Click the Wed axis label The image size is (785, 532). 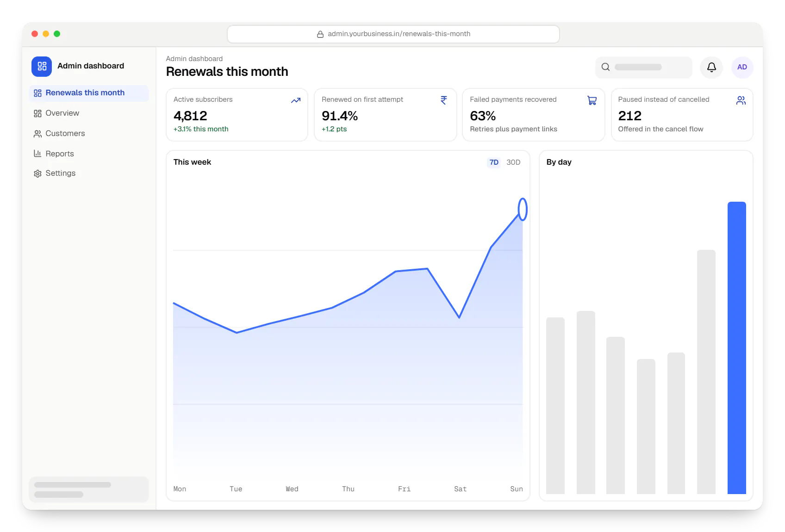(x=292, y=489)
